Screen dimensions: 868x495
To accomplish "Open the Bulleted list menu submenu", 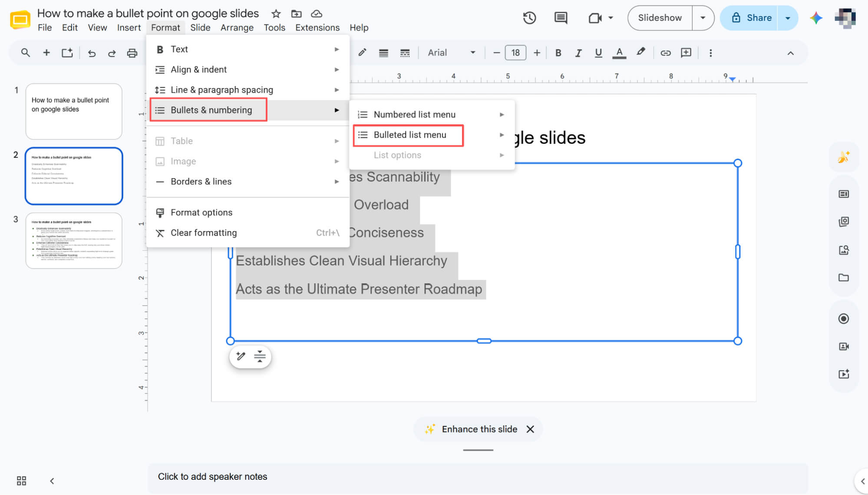I will pyautogui.click(x=432, y=135).
